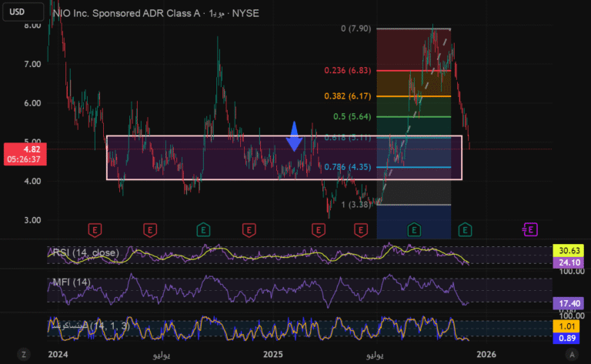The image size is (591, 364).
Task: Click the 2025 label on time axis
Action: [x=275, y=355]
